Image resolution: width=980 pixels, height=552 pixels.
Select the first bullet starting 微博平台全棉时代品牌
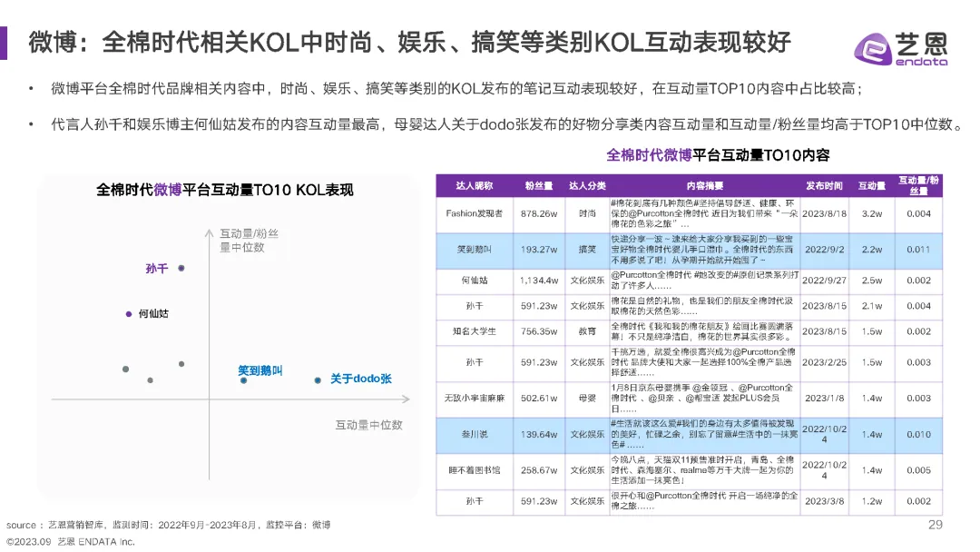coord(456,89)
